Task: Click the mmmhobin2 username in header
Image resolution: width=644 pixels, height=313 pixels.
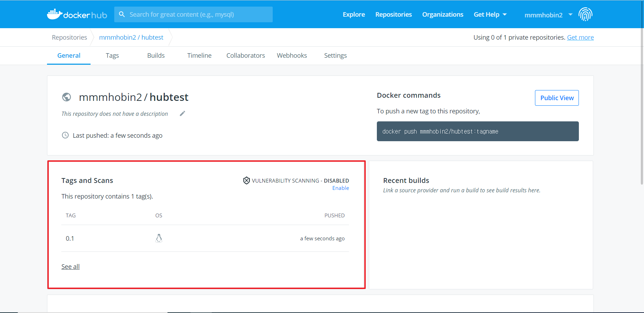Action: pos(543,15)
